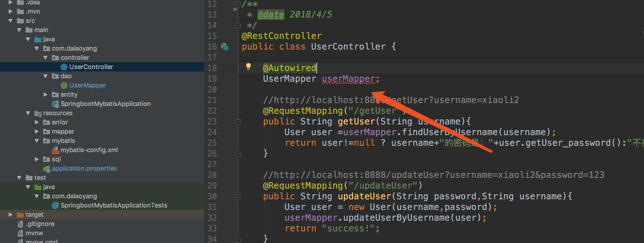Click the UserMapper interface icon
This screenshot has width=644, height=243.
click(x=64, y=86)
